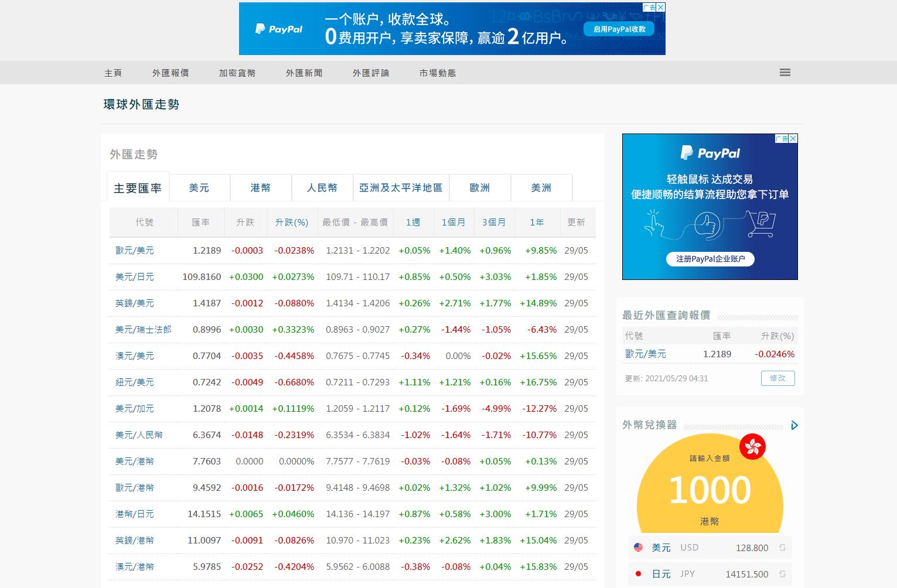Open 外匯新聞 in the navigation menu
Image resolution: width=897 pixels, height=588 pixels.
pos(304,73)
